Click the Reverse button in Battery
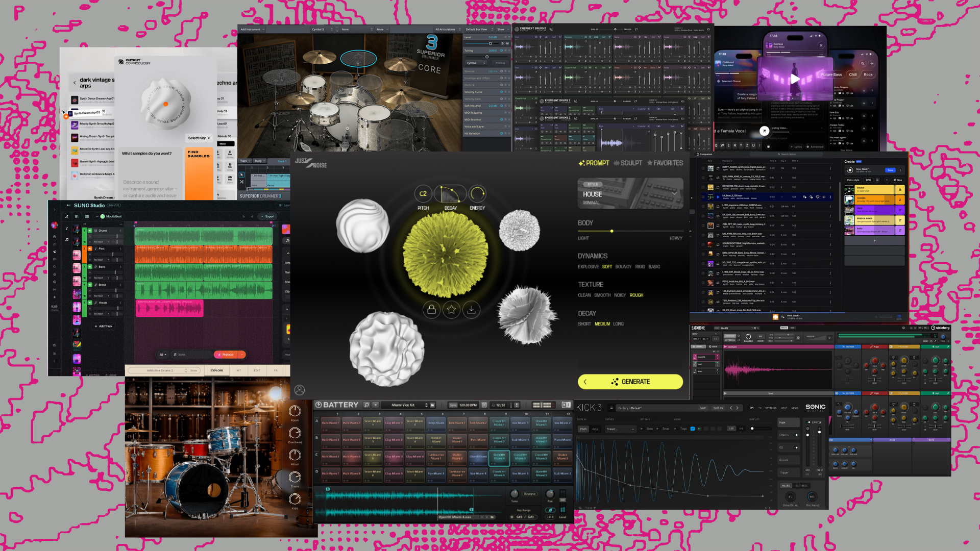The width and height of the screenshot is (980, 551). point(530,494)
